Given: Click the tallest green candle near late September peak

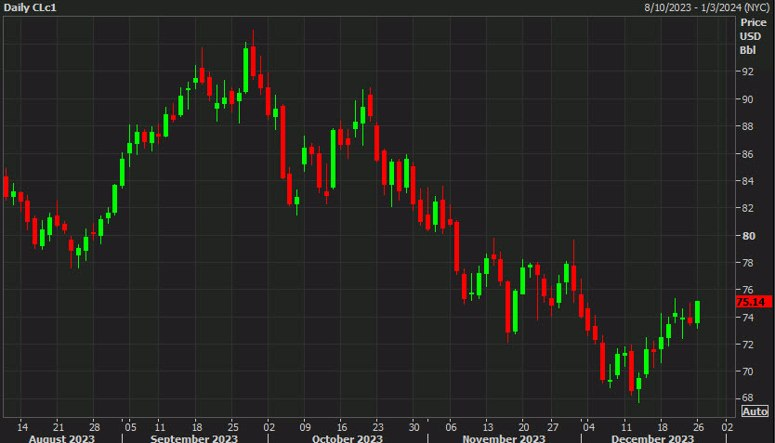Looking at the screenshot, I should [x=246, y=70].
